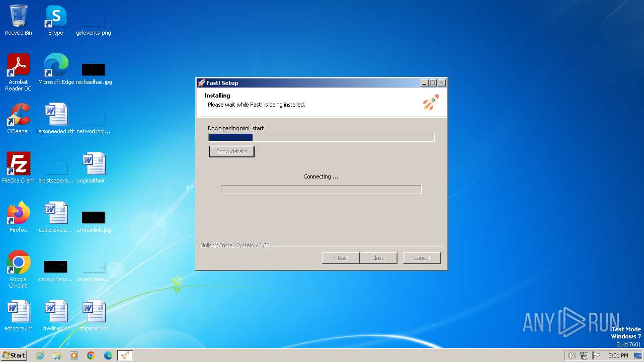644x362 pixels.
Task: Open network status tray icon
Action: [584, 355]
